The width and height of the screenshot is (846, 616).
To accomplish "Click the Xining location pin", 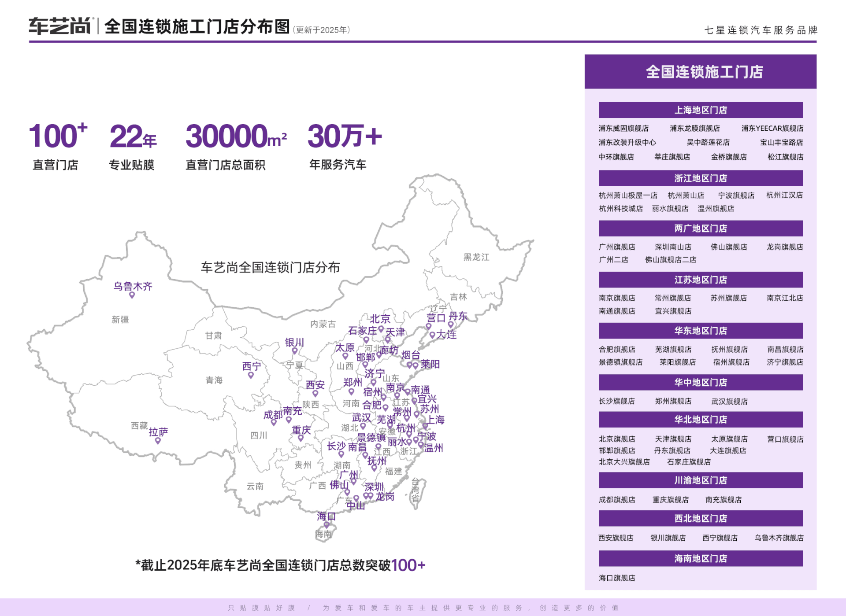I will [251, 375].
